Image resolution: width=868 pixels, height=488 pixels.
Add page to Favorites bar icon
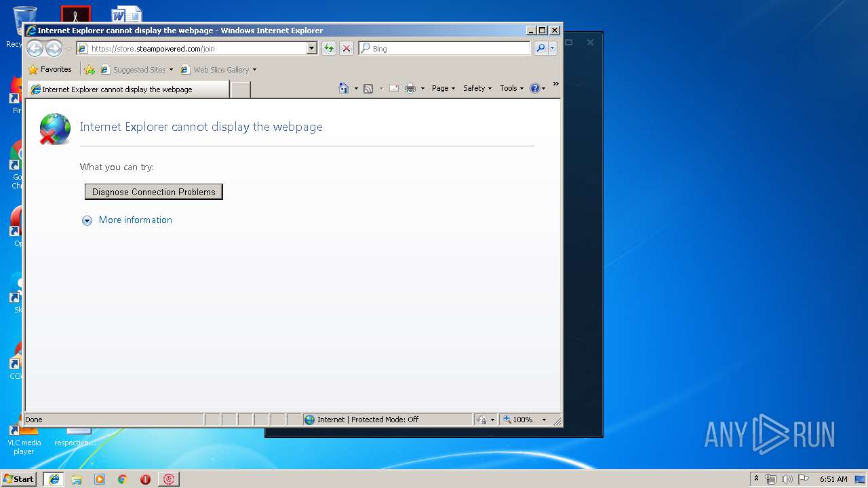[x=90, y=69]
